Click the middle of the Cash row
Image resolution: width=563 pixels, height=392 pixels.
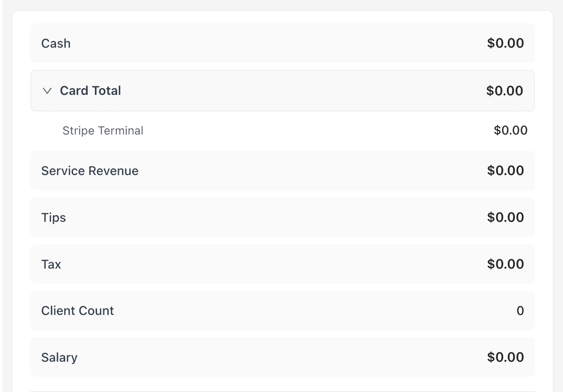click(282, 43)
